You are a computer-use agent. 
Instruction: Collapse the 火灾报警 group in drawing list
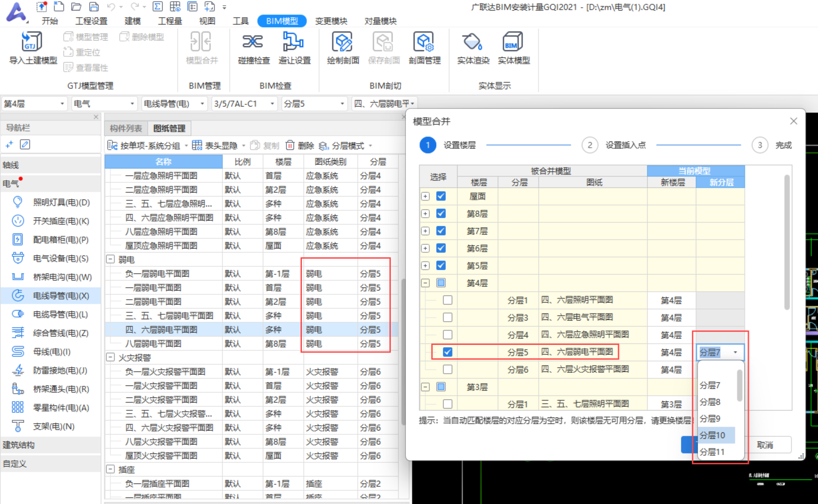click(110, 357)
